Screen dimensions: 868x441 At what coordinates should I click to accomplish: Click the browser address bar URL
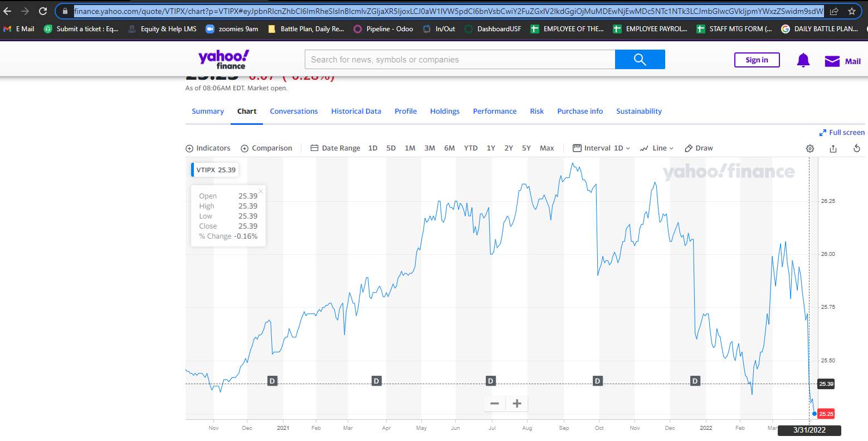[448, 11]
